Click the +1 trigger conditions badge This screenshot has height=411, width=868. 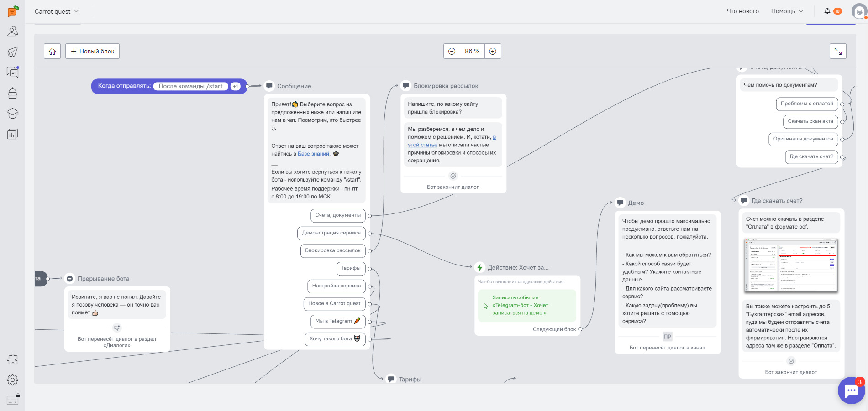(x=235, y=86)
